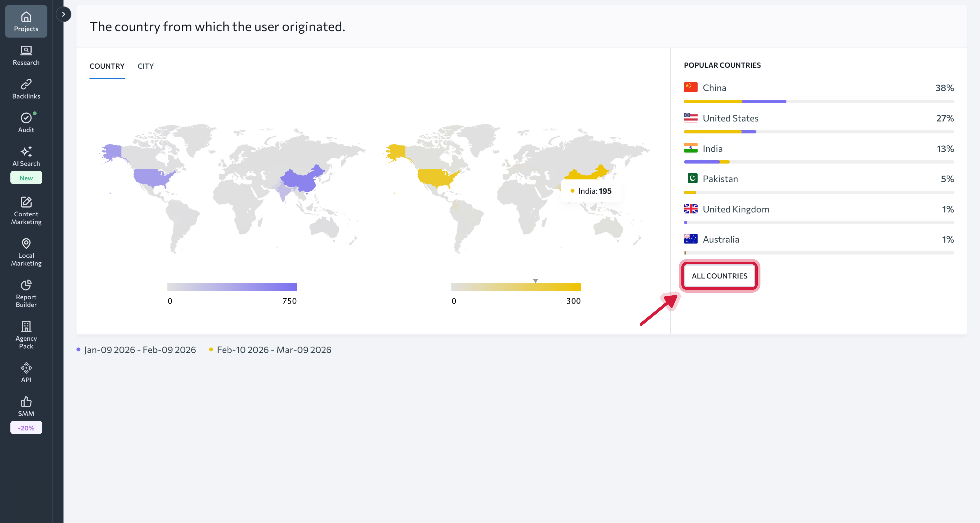Launch the AI Search feature
This screenshot has width=980, height=523.
tap(26, 157)
